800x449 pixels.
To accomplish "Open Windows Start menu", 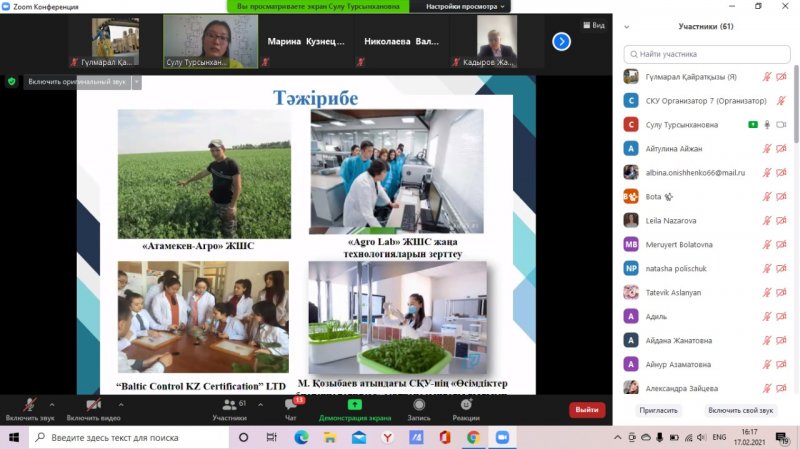I will click(14, 437).
